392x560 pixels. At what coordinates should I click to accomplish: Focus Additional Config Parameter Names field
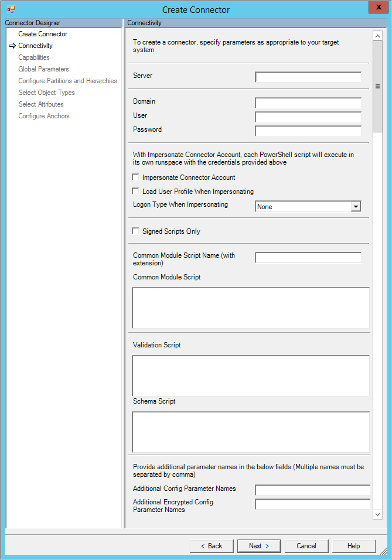point(313,490)
